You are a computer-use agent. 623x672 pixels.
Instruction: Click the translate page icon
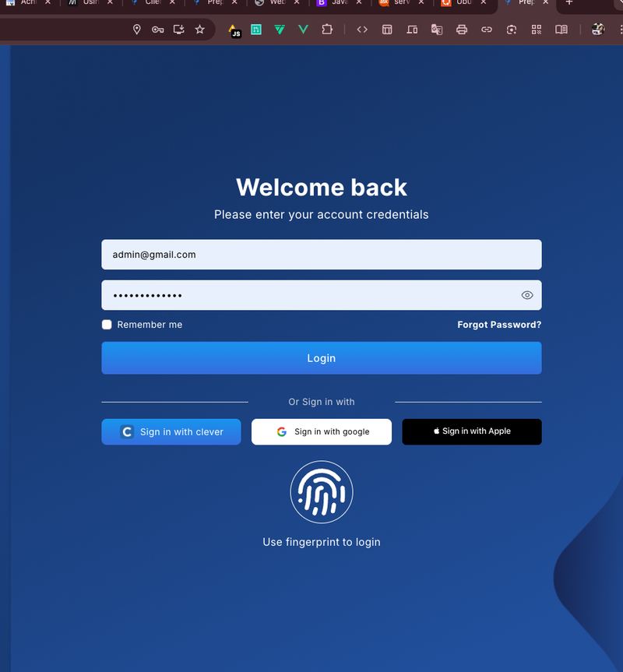[x=437, y=30]
